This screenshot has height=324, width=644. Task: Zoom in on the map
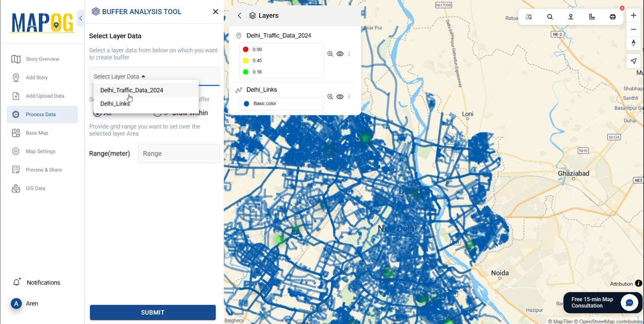tap(634, 15)
